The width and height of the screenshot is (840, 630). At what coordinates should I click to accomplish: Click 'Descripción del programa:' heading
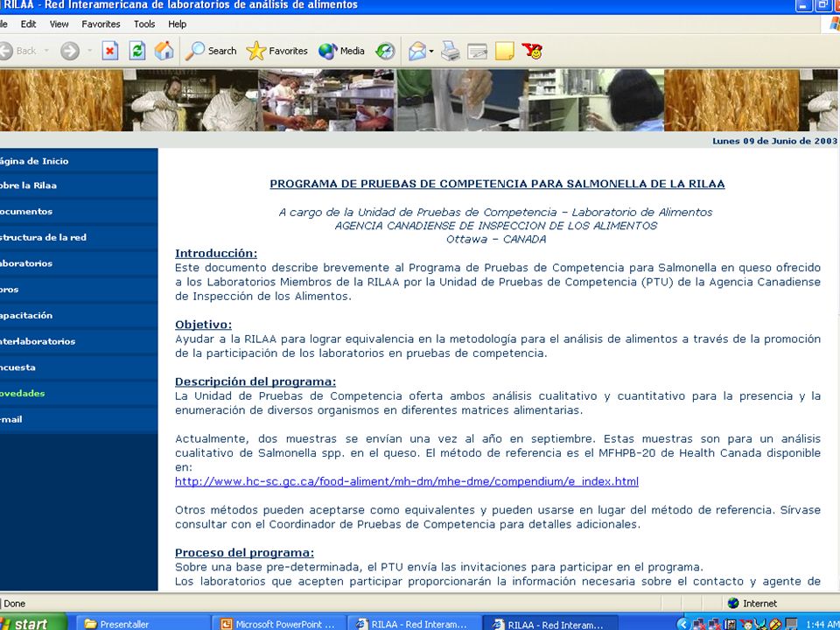click(255, 382)
